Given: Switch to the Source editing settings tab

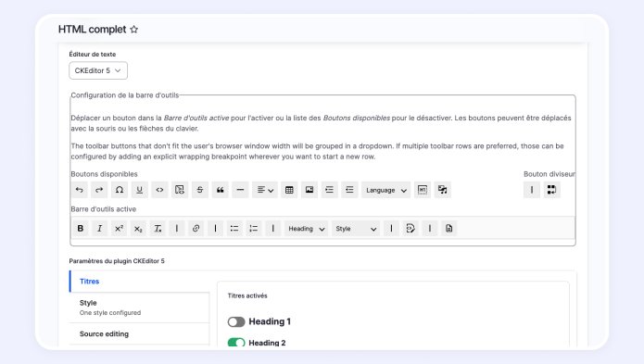Looking at the screenshot, I should (x=140, y=334).
